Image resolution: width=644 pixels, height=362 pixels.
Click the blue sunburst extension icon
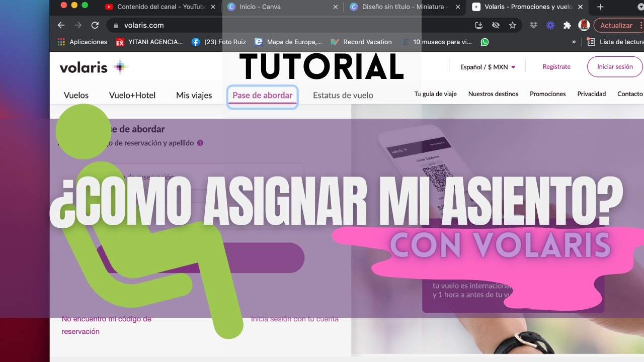(x=550, y=25)
